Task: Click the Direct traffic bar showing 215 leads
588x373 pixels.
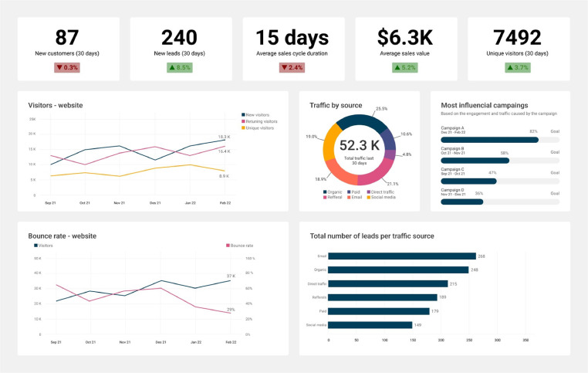Action: [387, 283]
